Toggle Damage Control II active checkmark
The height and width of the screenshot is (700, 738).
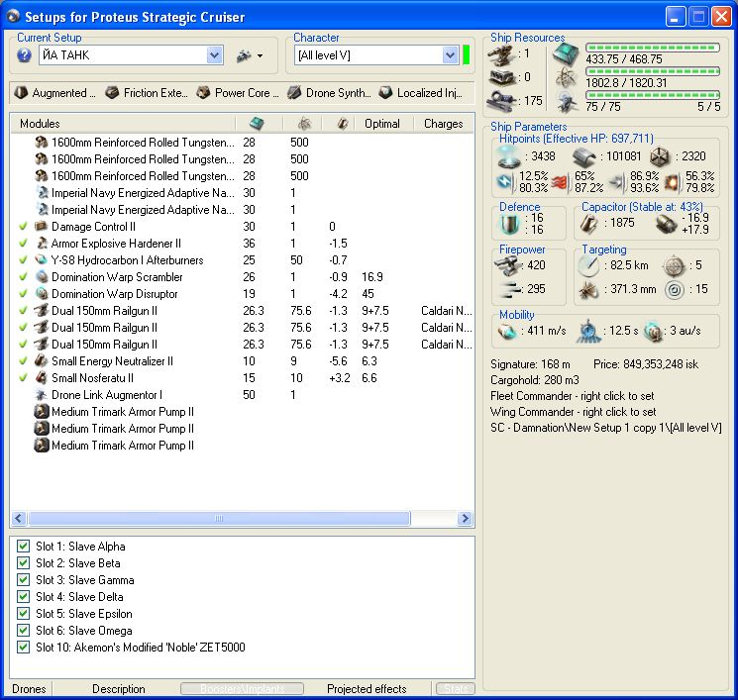pyautogui.click(x=23, y=227)
